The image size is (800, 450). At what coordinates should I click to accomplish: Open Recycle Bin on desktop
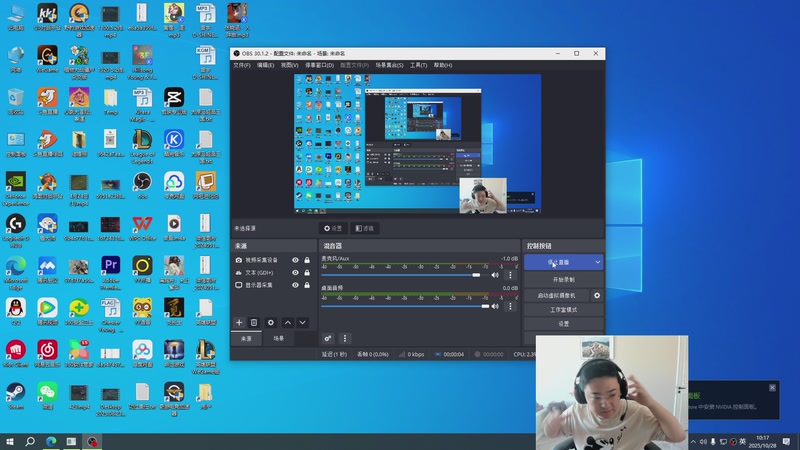point(16,101)
